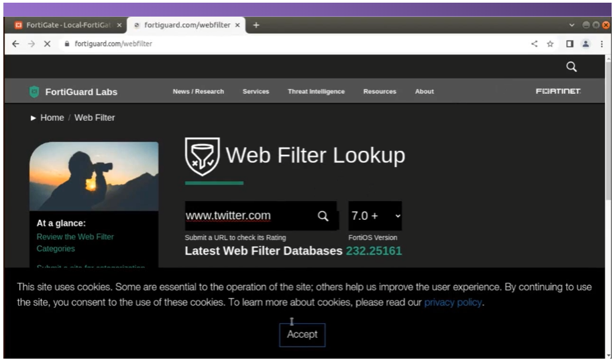Viewport: 615px width, 364px height.
Task: Close the FortiGate tab
Action: (119, 25)
